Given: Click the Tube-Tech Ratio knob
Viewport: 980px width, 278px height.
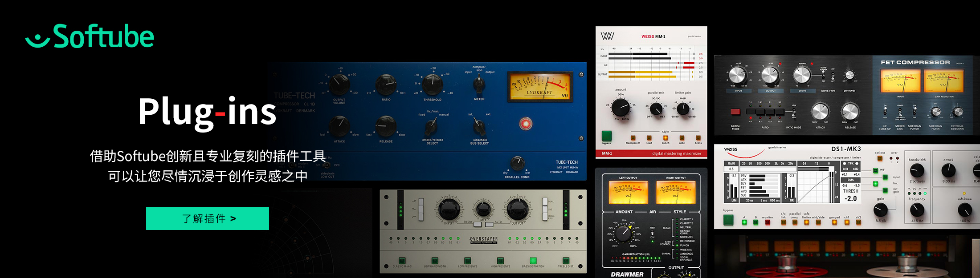Looking at the screenshot, I should point(386,85).
